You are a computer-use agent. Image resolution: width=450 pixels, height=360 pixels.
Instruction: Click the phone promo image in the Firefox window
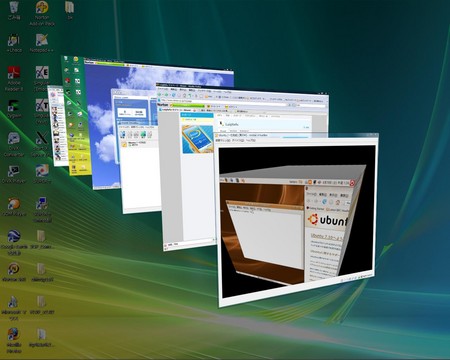pyautogui.click(x=197, y=139)
